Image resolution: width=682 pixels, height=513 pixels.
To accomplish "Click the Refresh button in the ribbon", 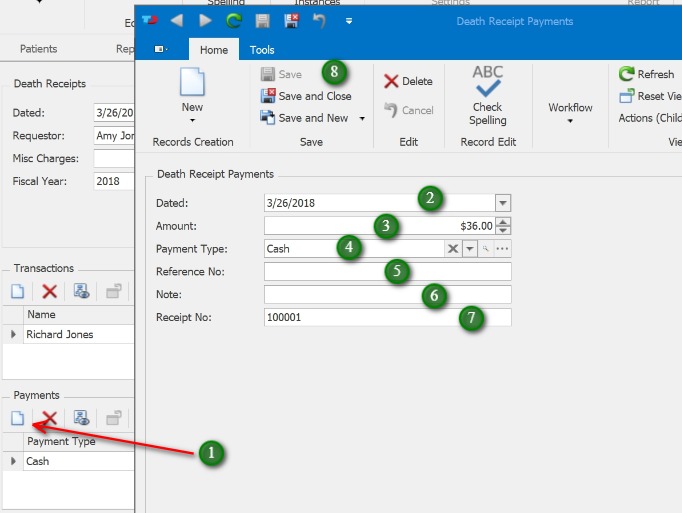I will [647, 74].
